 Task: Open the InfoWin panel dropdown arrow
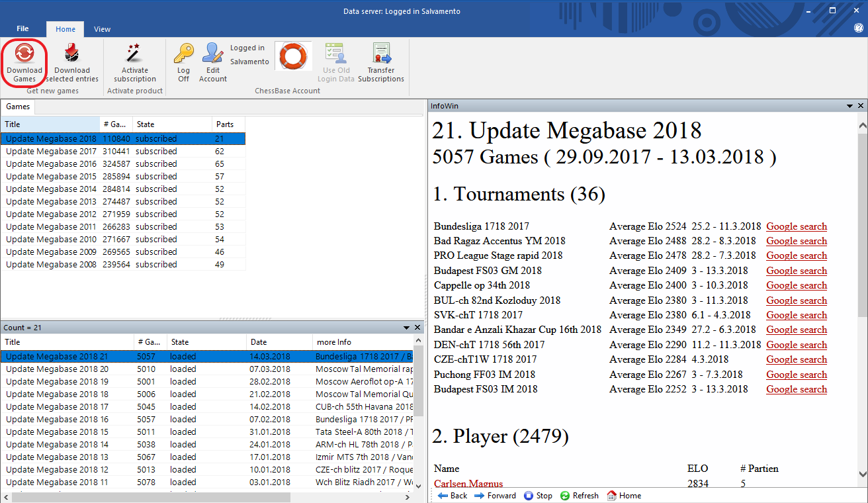click(849, 106)
